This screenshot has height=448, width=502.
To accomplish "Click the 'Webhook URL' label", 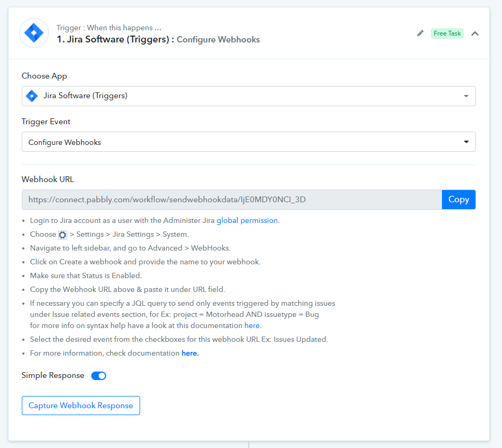I will [48, 179].
